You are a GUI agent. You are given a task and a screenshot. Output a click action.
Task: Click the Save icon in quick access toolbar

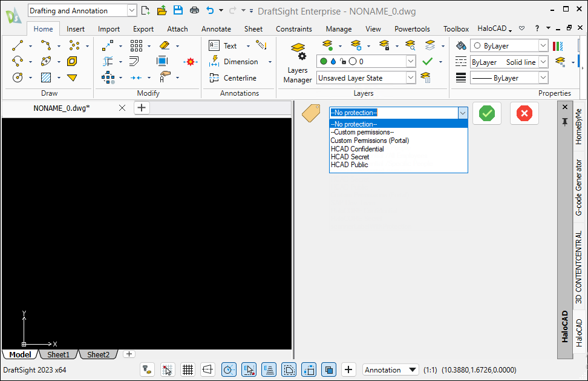(178, 10)
